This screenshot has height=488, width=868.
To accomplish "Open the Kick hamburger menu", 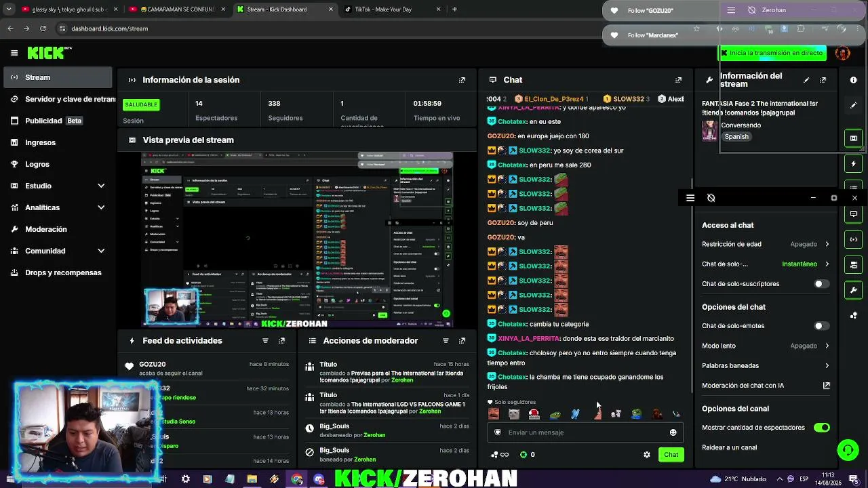I will click(14, 53).
